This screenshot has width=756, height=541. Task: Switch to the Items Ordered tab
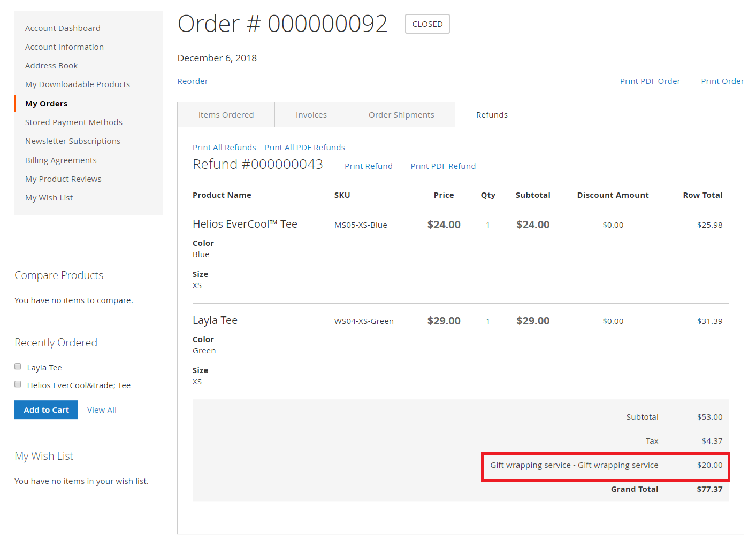click(226, 115)
